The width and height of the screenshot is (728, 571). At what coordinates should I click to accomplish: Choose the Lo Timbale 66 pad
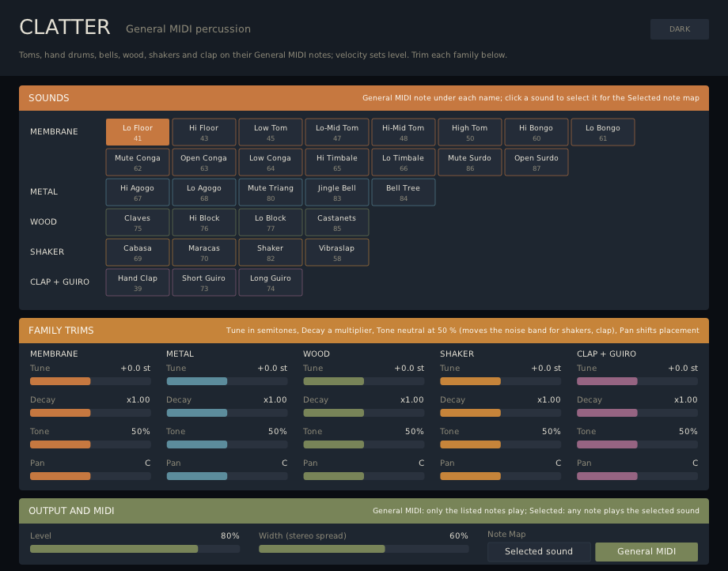coord(404,162)
